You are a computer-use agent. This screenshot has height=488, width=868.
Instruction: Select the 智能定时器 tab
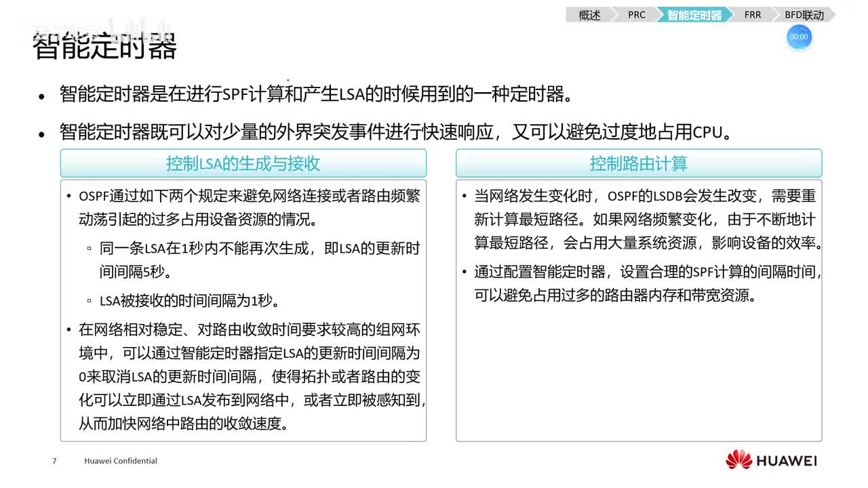point(694,15)
